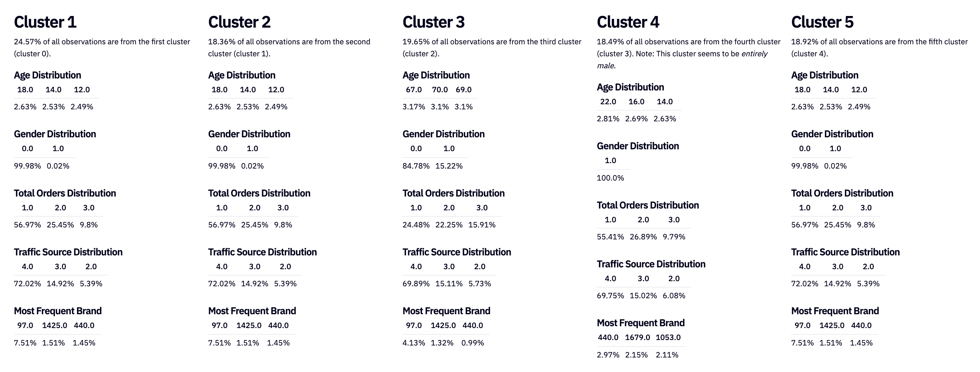Click Cluster 2 Gender Distribution heading
980x372 pixels.
(x=249, y=134)
